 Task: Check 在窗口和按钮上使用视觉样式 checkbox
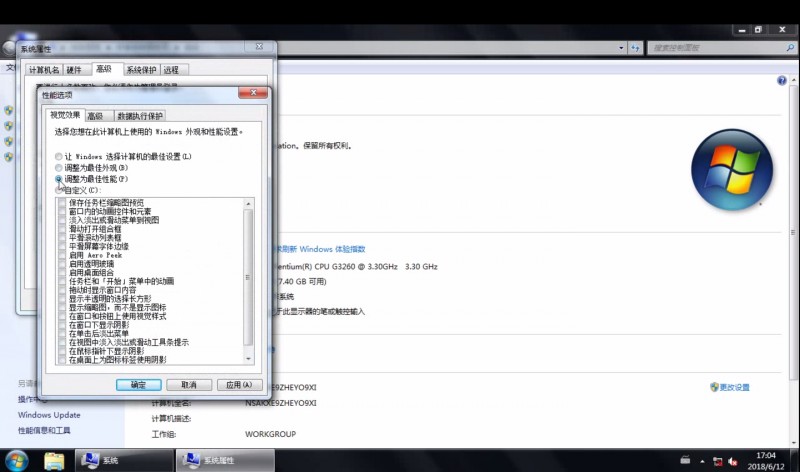(x=62, y=316)
